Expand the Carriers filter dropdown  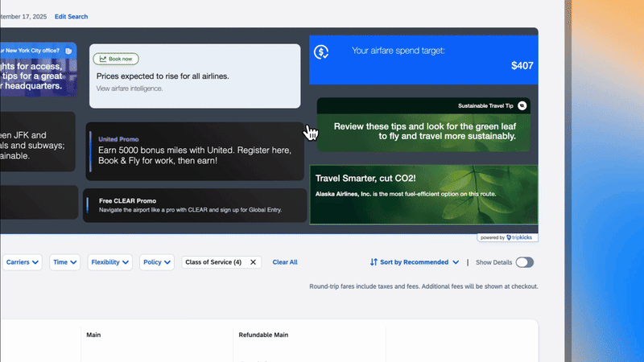pos(23,262)
